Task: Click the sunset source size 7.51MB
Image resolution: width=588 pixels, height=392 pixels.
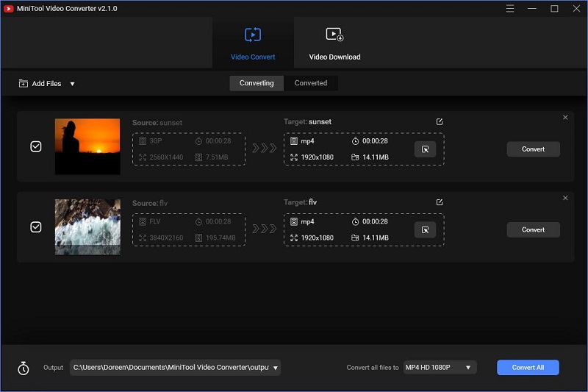Action: coord(217,157)
